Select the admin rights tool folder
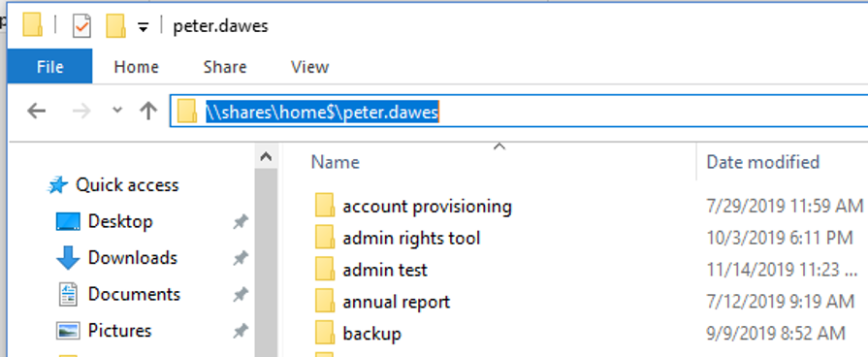 (x=411, y=239)
